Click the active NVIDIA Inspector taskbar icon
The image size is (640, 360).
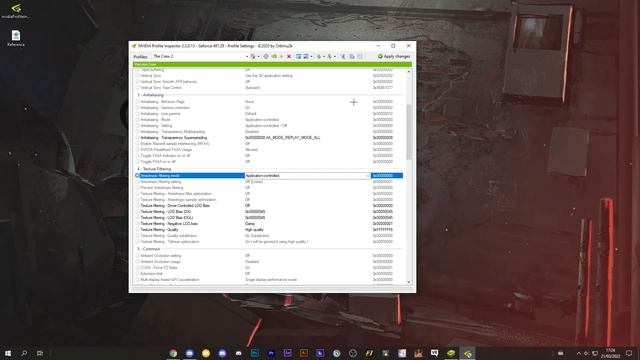click(467, 353)
